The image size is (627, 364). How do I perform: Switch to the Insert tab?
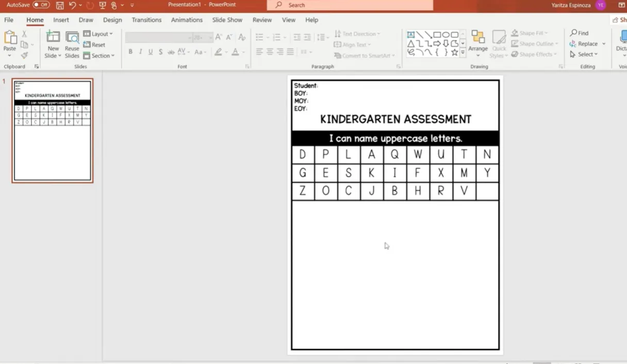(x=61, y=20)
